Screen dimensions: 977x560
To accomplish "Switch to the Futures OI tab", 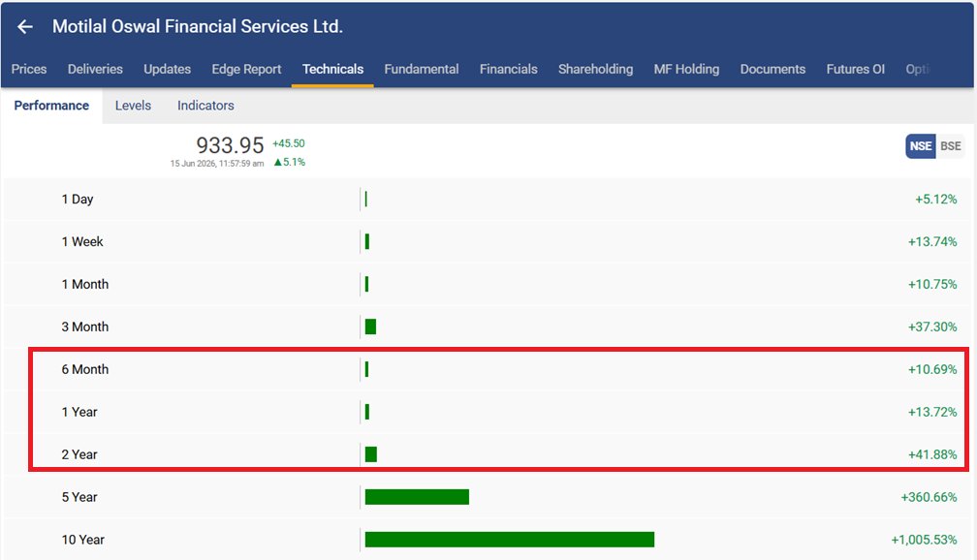I will pyautogui.click(x=856, y=69).
